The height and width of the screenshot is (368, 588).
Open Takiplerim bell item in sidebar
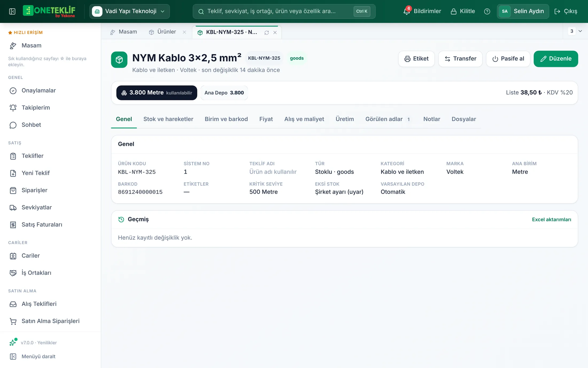tap(51, 108)
